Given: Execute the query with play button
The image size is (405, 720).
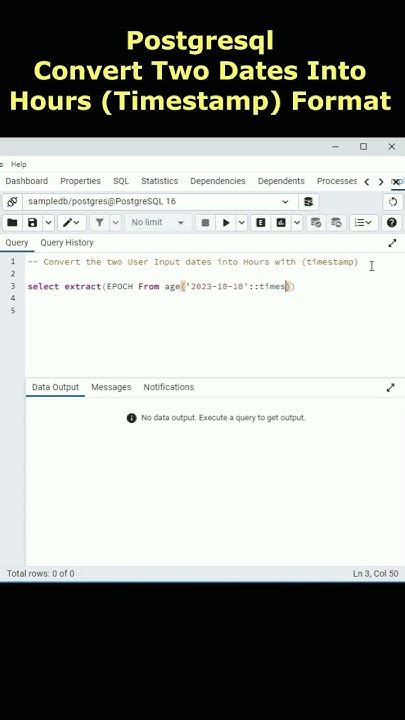Looking at the screenshot, I should click(x=226, y=223).
